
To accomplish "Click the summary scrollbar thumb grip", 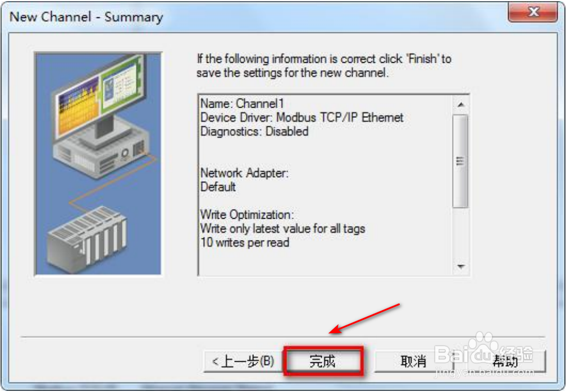I will [x=460, y=161].
